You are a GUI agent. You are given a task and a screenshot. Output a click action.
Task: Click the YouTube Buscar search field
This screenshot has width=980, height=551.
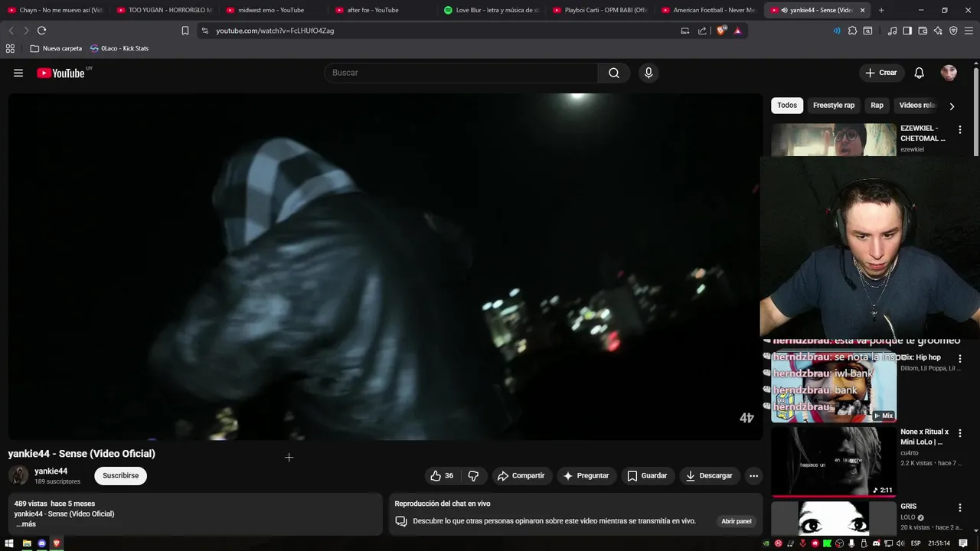[x=461, y=73]
